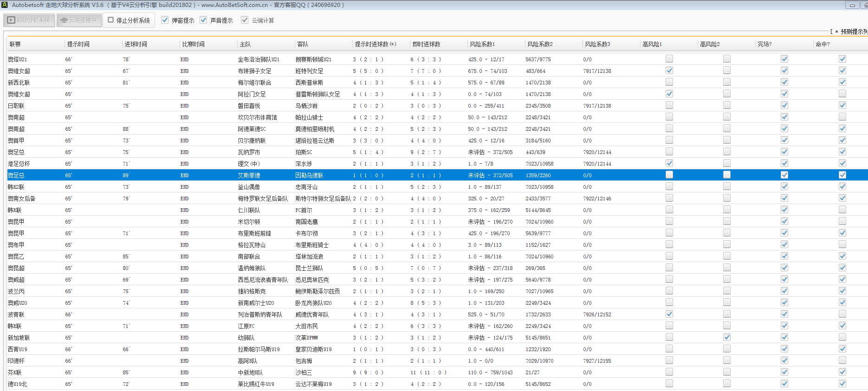This screenshot has width=868, height=391.
Task: Disable the 声音提示 checkbox
Action: (203, 20)
